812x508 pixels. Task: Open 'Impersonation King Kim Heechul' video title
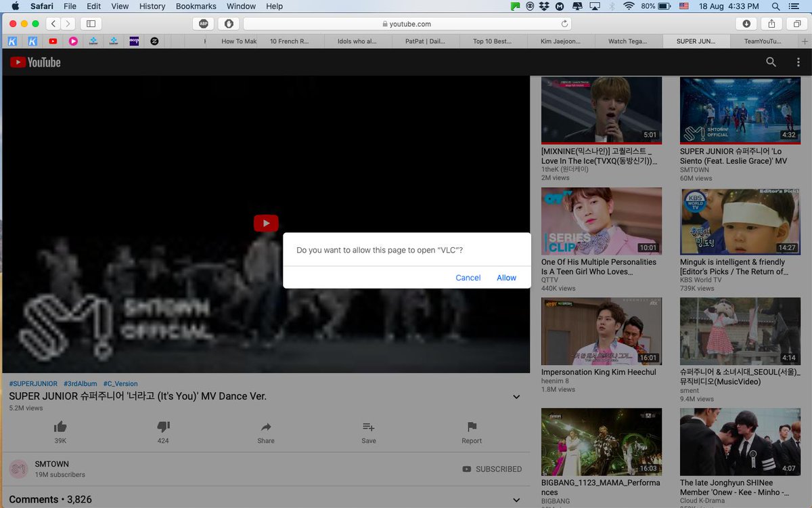click(599, 372)
